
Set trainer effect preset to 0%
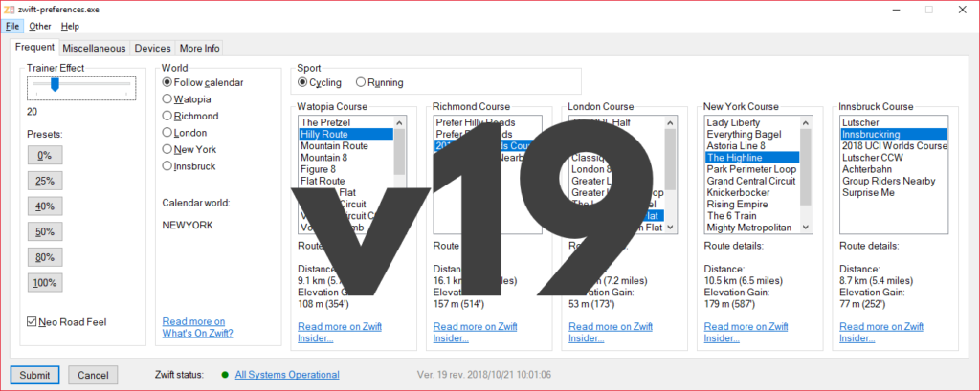click(x=45, y=155)
